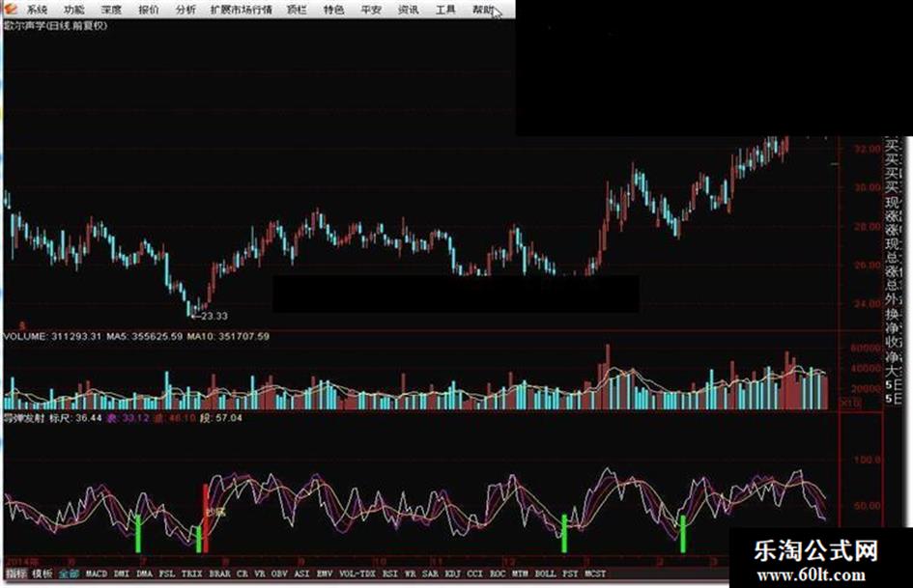The height and width of the screenshot is (588, 913).
Task: Click the 32.00 price axis label
Action: tap(868, 149)
